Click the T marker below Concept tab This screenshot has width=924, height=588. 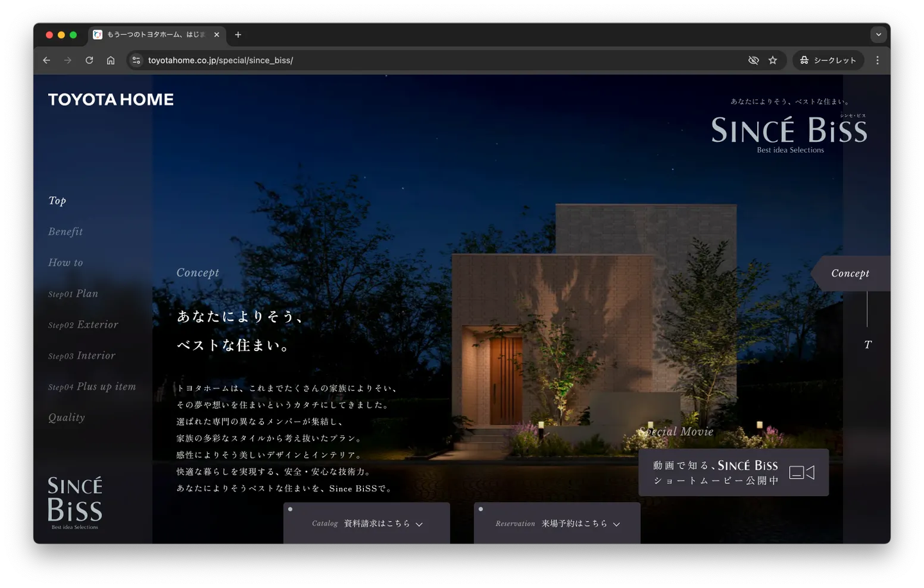coord(868,345)
